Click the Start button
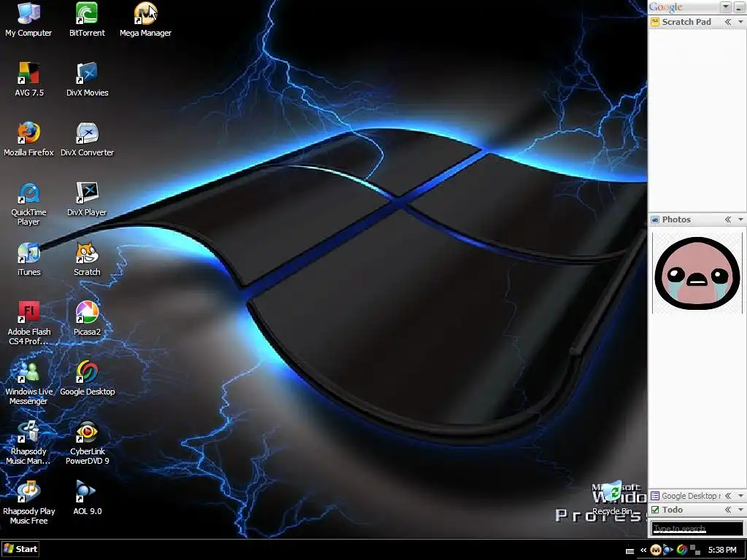Viewport: 747px width, 560px height. tap(20, 549)
